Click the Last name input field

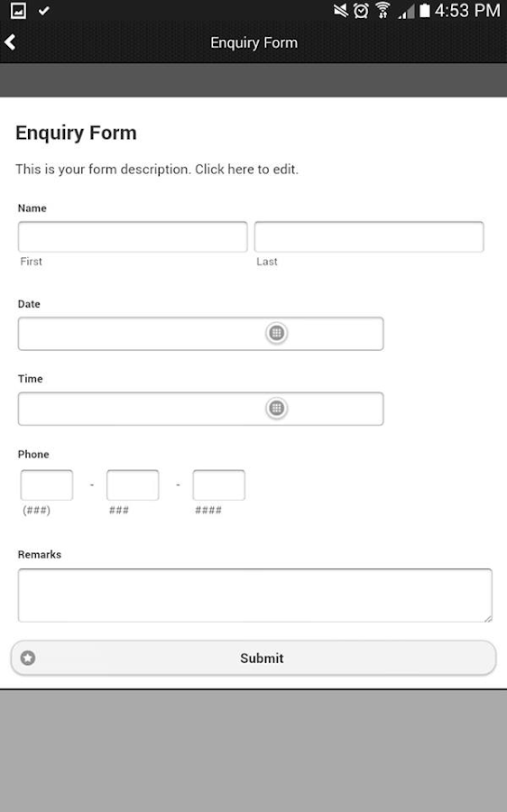[x=369, y=236]
